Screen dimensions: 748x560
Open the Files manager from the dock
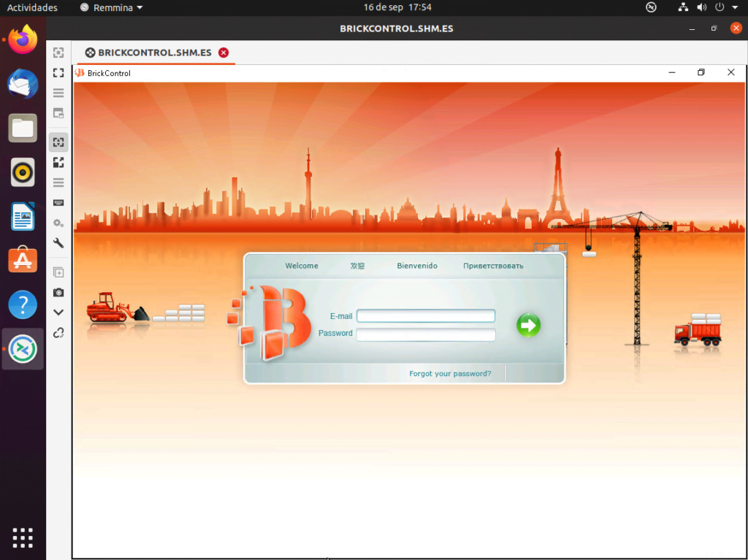pyautogui.click(x=23, y=128)
